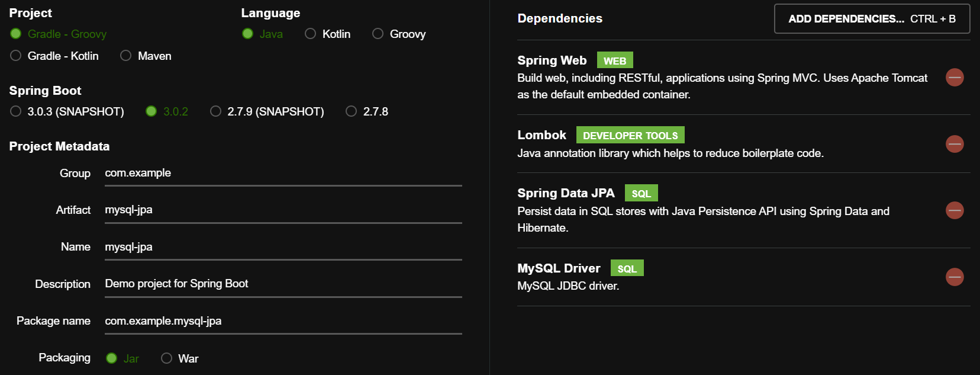Choose Kotlin as the language
980x375 pixels.
tap(328, 34)
